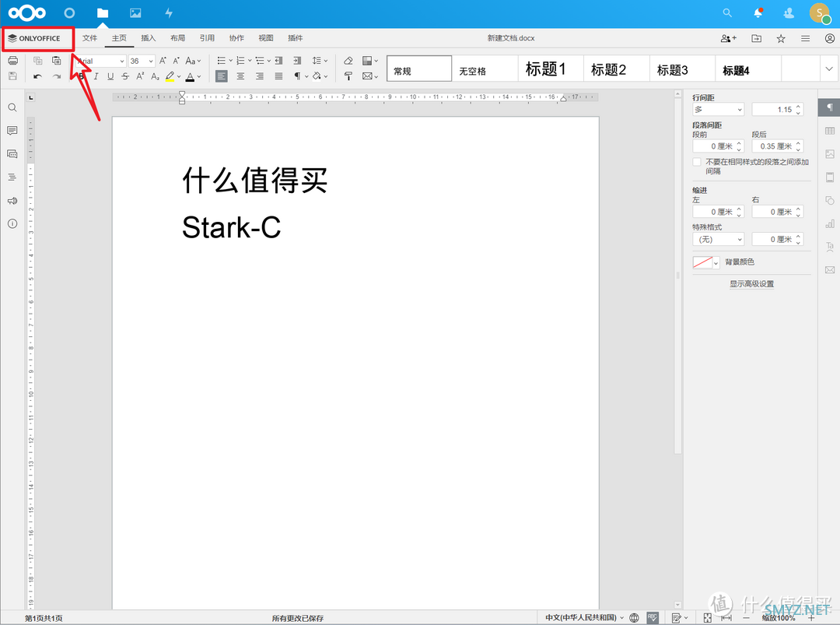Toggle spell checking in status bar

(x=652, y=617)
